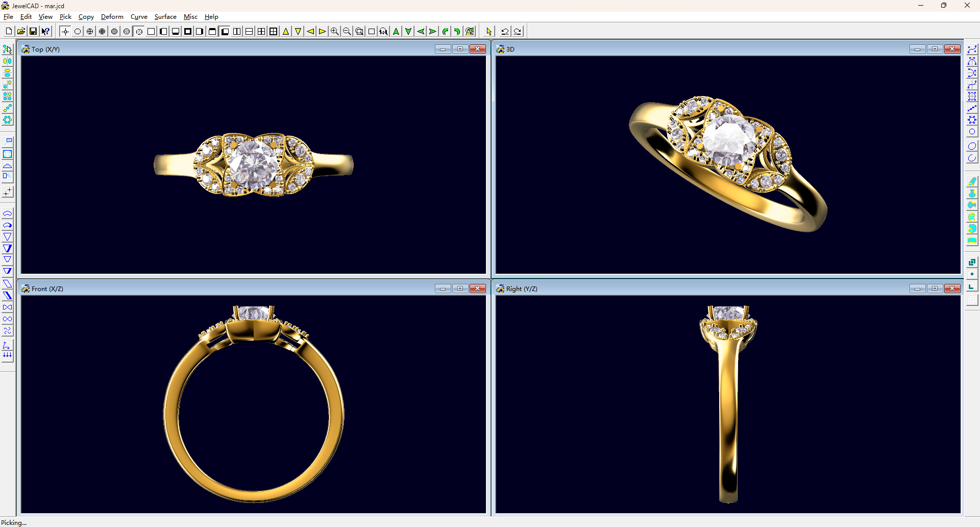
Task: Click the circular copy icon in the left toolbar
Action: tap(7, 120)
